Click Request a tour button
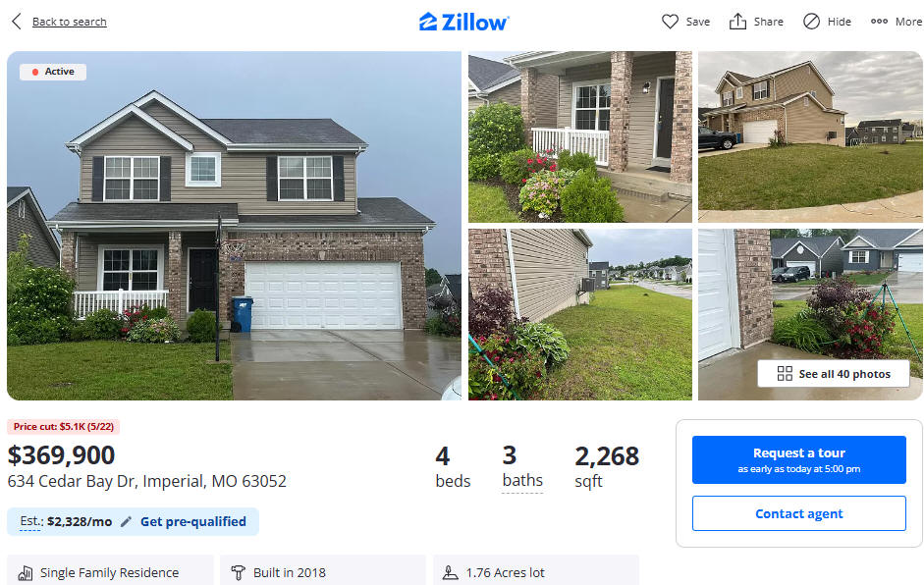 [799, 460]
